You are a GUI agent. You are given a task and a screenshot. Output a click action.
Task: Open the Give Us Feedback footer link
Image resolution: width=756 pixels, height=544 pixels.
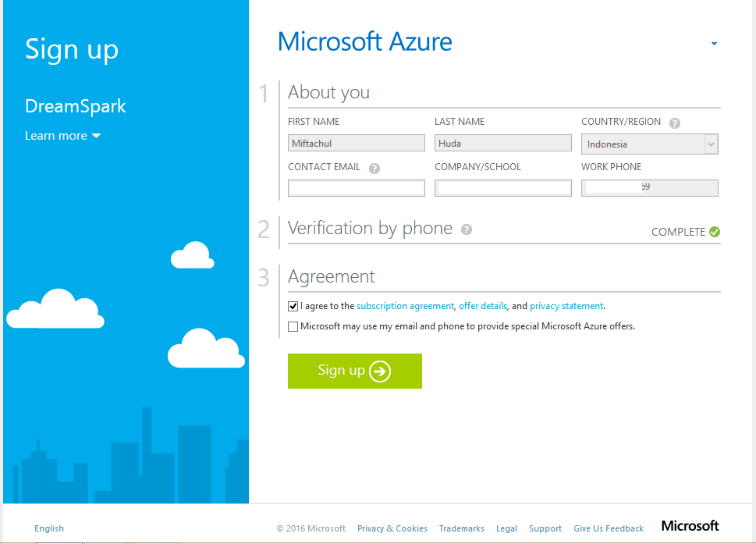tap(609, 528)
